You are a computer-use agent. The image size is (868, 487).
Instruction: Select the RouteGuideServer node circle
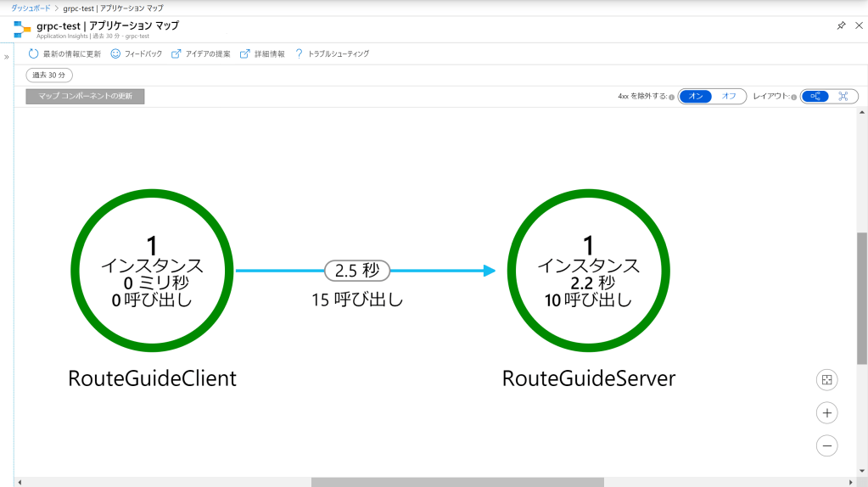click(588, 271)
